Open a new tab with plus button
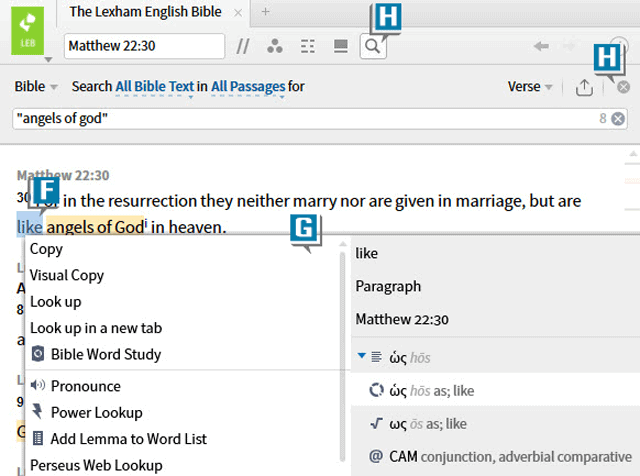Screen dimensions: 640x476 click(x=265, y=12)
